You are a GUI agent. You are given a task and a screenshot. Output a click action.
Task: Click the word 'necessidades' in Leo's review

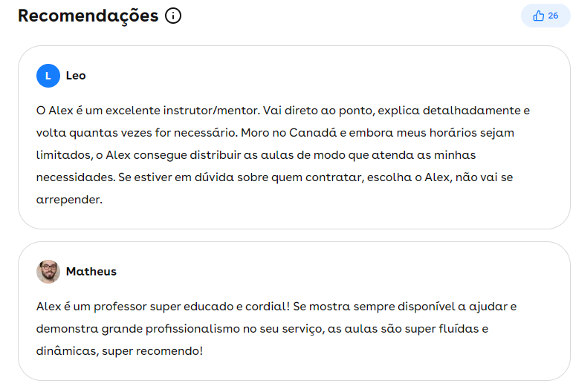(72, 177)
